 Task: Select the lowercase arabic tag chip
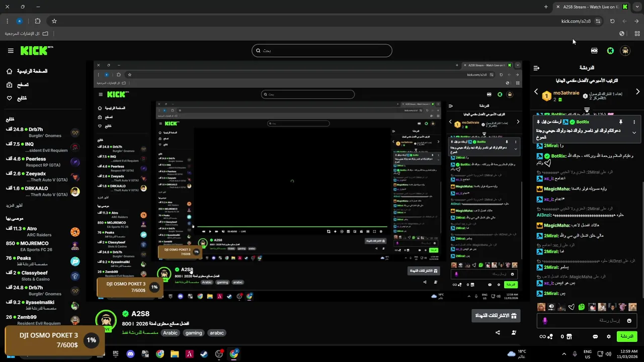tap(217, 333)
